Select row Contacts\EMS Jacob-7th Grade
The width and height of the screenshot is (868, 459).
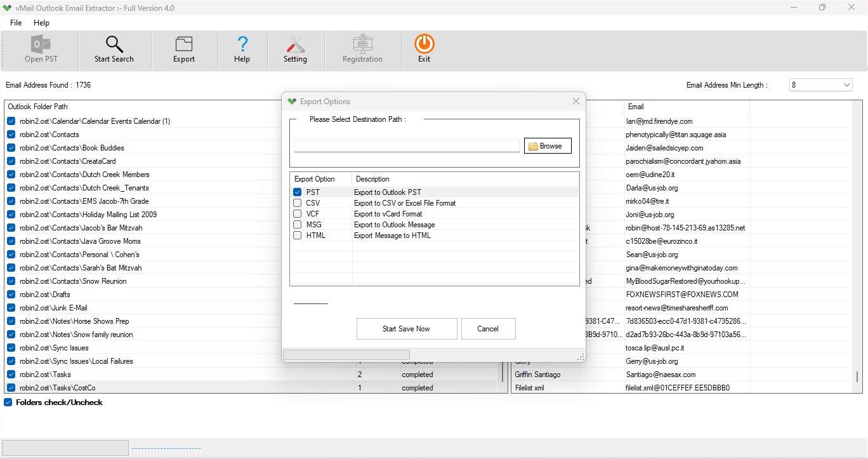84,201
